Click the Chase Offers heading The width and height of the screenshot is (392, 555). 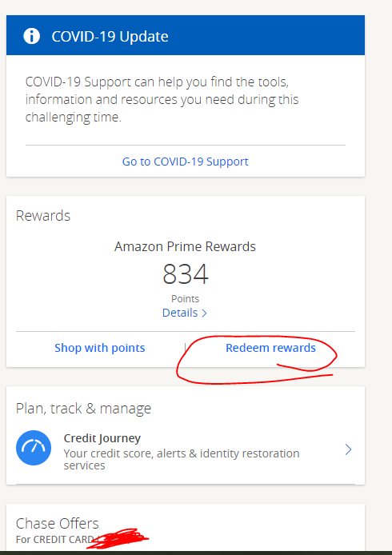coord(58,523)
